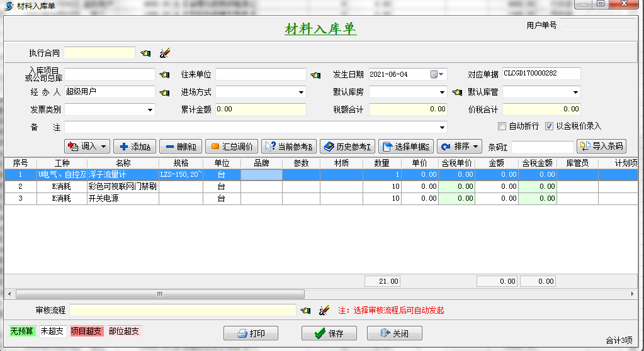
Task: Click the pencil icon next to 审核流程
Action: click(324, 310)
